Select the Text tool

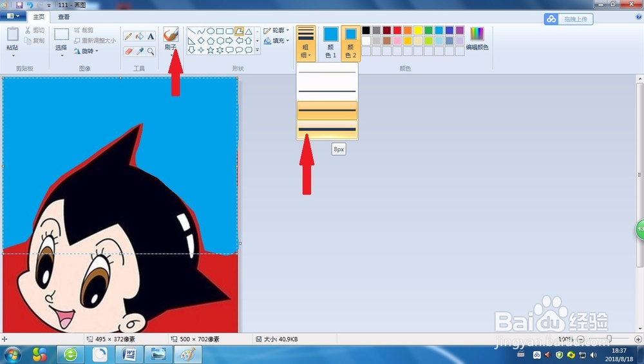tap(151, 36)
